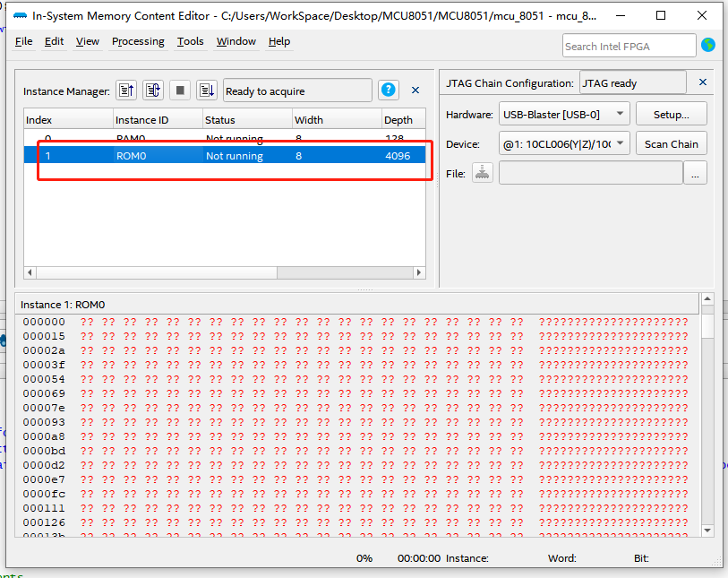This screenshot has height=578, width=728.
Task: Expand the Hardware USB-Blaster dropdown
Action: click(620, 114)
